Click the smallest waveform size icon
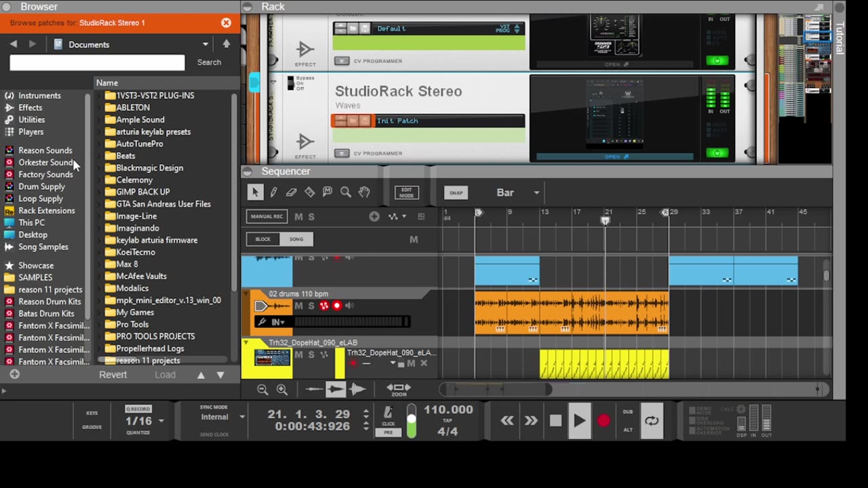This screenshot has height=488, width=868. (x=314, y=389)
